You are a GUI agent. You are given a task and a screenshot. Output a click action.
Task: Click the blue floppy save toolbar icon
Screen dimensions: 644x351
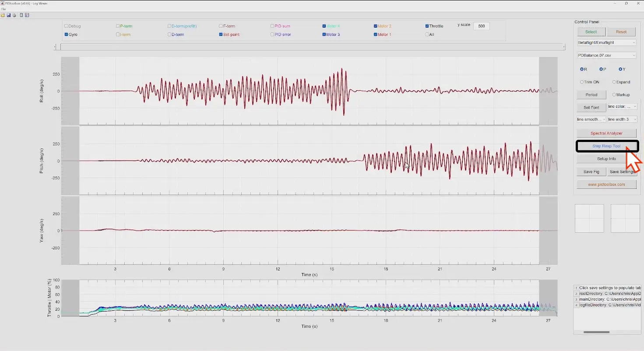pyautogui.click(x=8, y=15)
